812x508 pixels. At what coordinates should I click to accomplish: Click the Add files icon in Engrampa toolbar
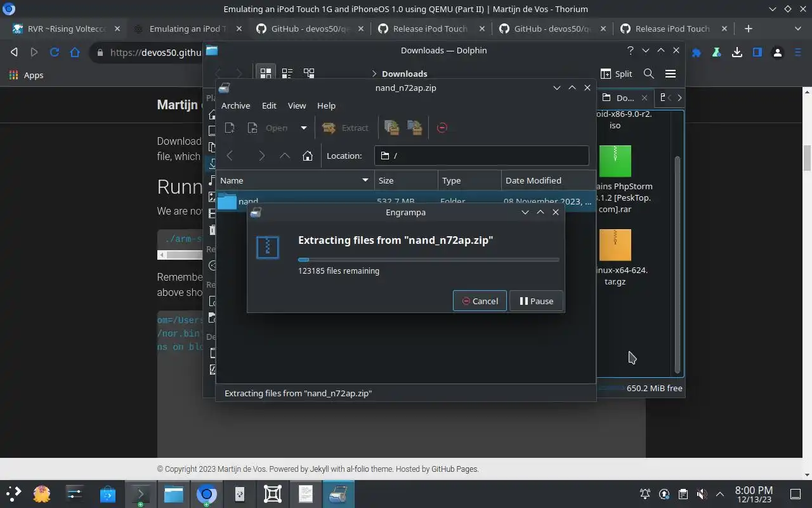click(391, 128)
